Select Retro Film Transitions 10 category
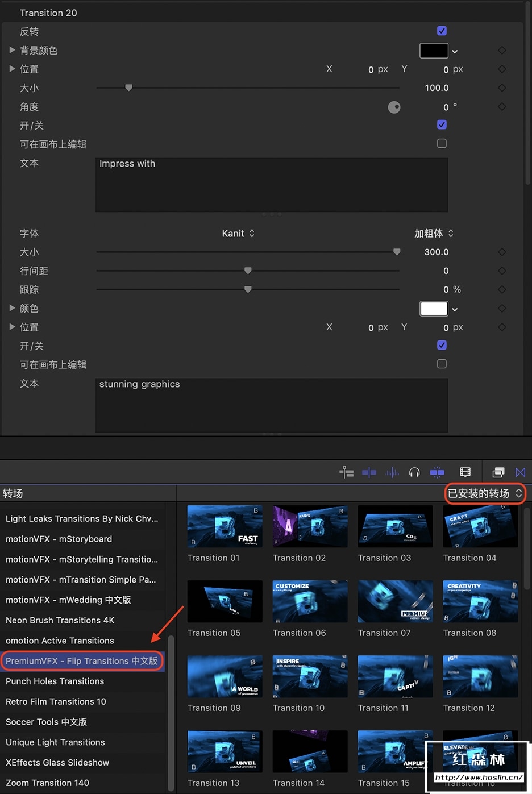Image resolution: width=532 pixels, height=794 pixels. 82,701
